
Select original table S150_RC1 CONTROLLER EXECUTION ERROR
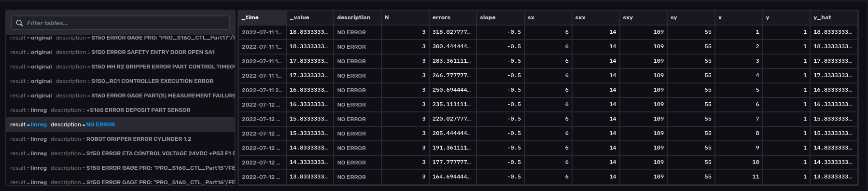[120, 81]
